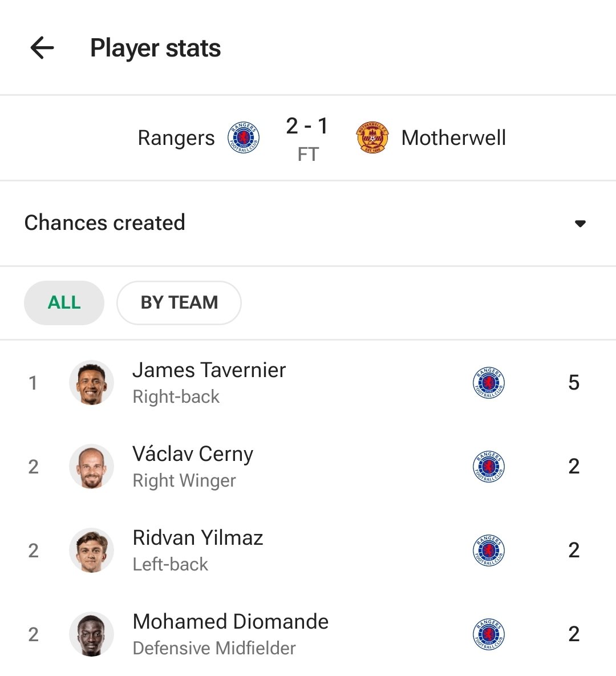Open Václav Cerny's player photo
616x676 pixels.
pyautogui.click(x=91, y=467)
